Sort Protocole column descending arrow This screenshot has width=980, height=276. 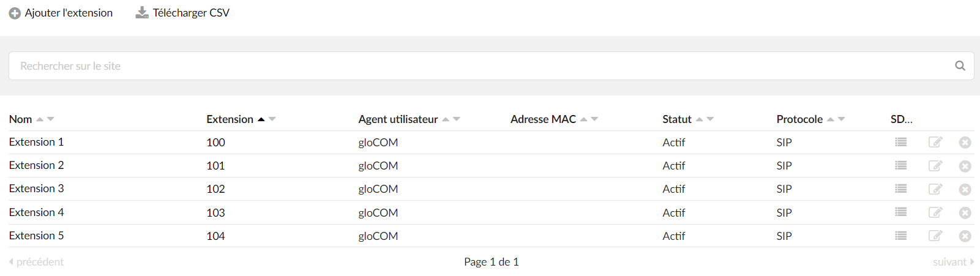pos(842,119)
